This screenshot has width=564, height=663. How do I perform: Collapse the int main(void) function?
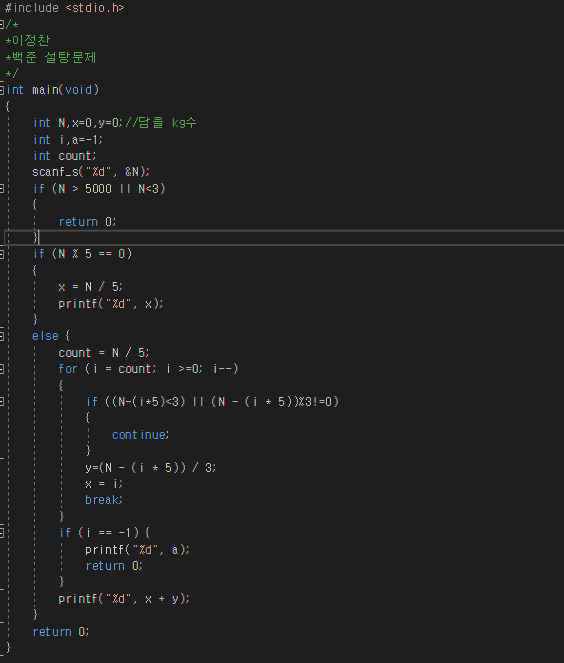point(2,90)
